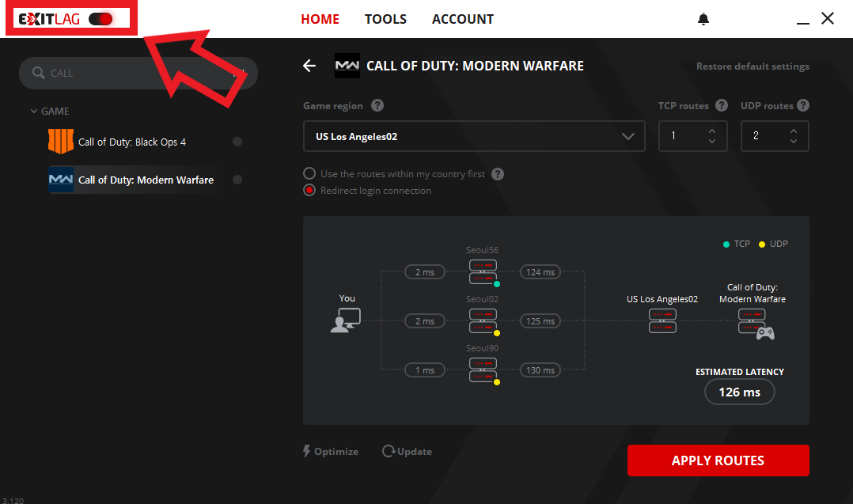
Task: Click the Seoul56 server icon
Action: pyautogui.click(x=483, y=272)
